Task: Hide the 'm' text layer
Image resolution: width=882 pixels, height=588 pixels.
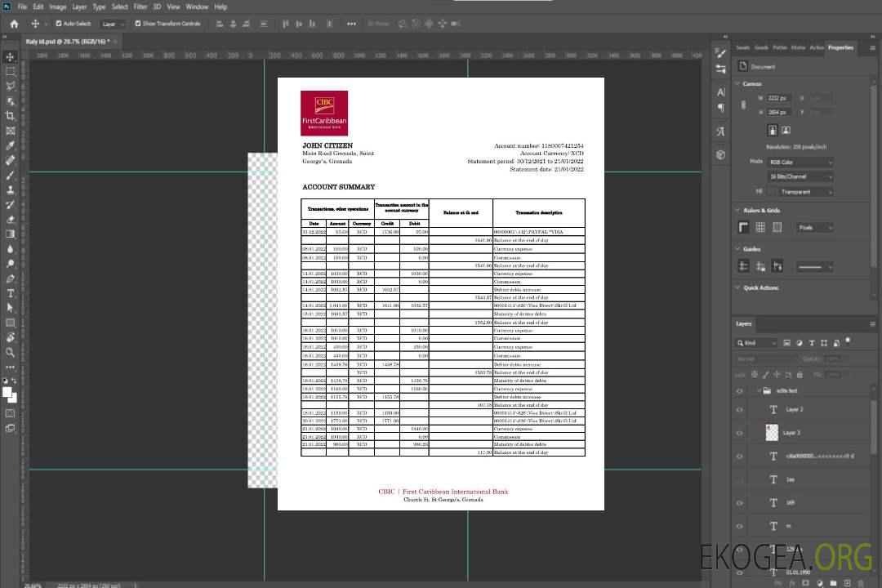Action: [740, 527]
